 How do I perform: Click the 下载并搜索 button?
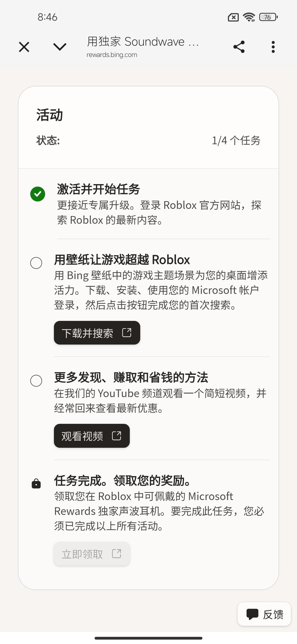[97, 333]
